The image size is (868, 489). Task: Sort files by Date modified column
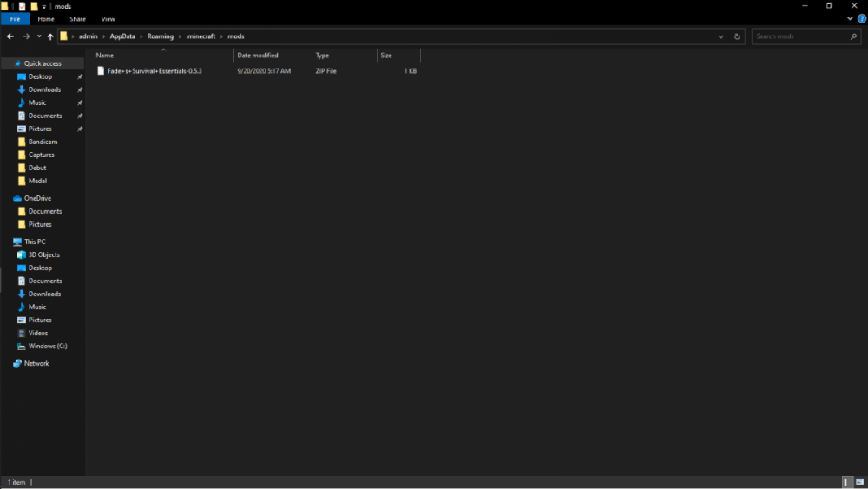click(x=257, y=56)
